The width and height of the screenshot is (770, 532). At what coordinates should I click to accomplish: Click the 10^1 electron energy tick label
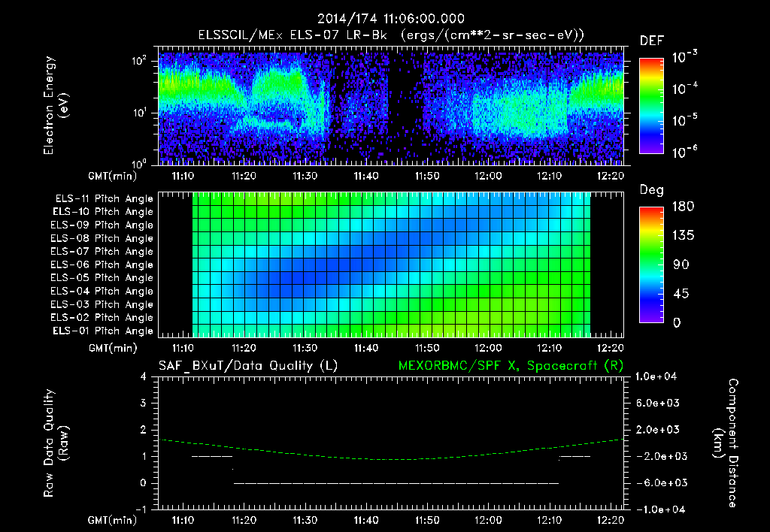[x=140, y=113]
